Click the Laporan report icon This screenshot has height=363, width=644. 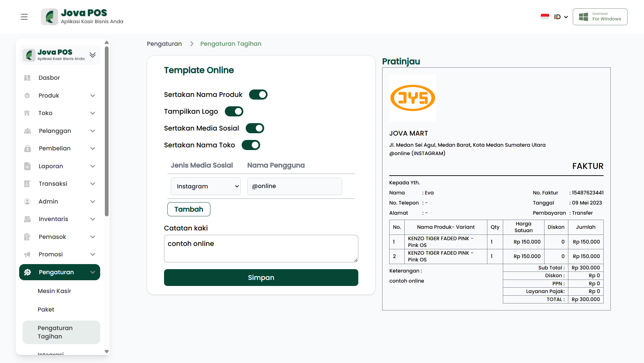tap(27, 166)
